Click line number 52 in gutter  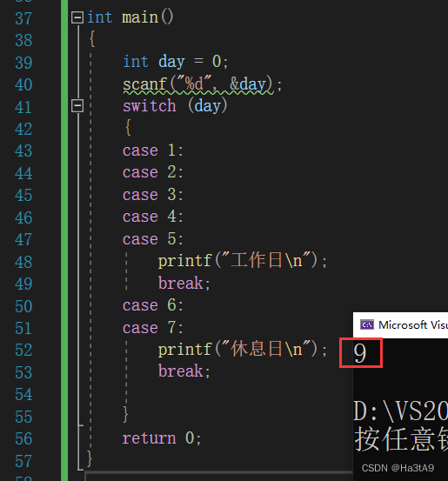point(23,350)
